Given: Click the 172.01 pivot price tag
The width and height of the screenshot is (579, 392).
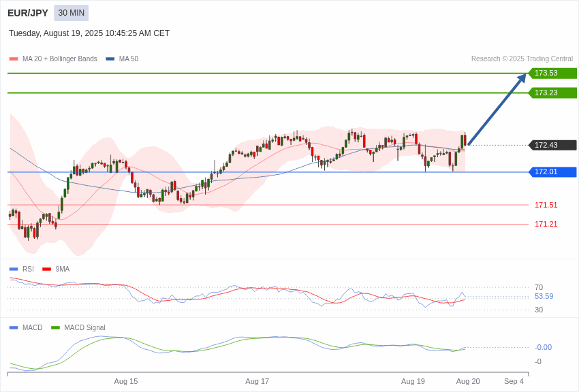Looking at the screenshot, I should click(553, 172).
